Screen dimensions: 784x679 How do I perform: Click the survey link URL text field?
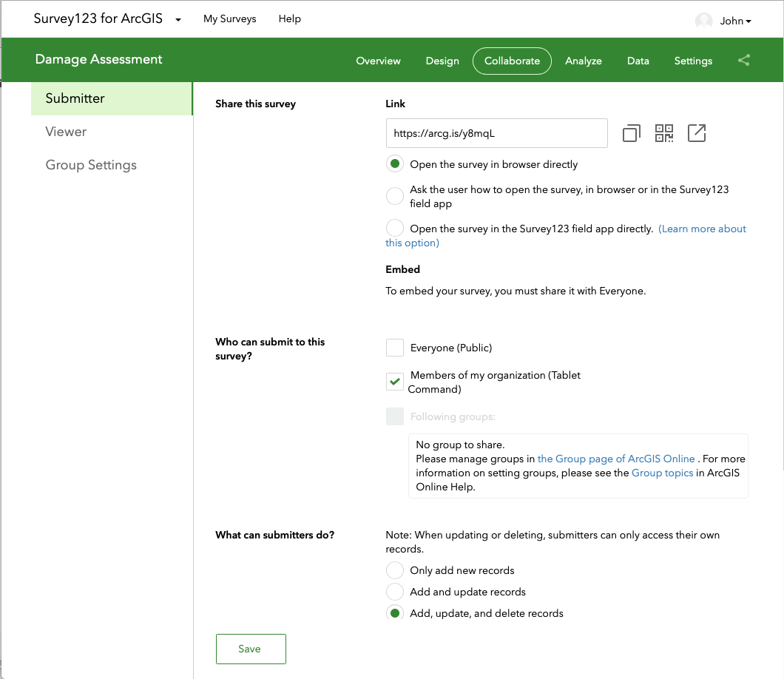[496, 133]
